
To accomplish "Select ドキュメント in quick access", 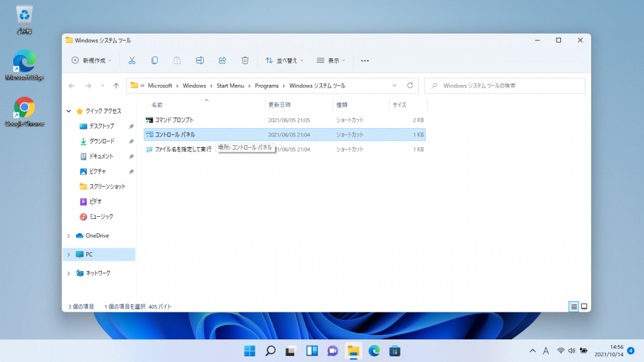I will click(101, 156).
